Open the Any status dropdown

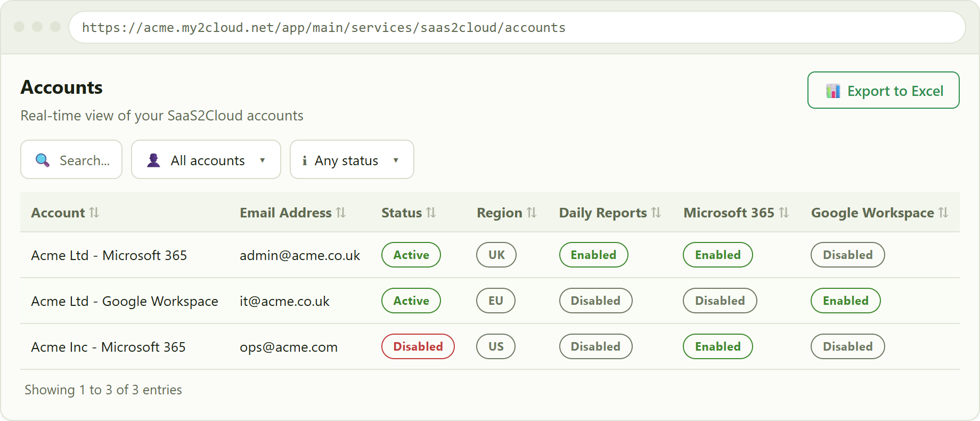pyautogui.click(x=352, y=159)
